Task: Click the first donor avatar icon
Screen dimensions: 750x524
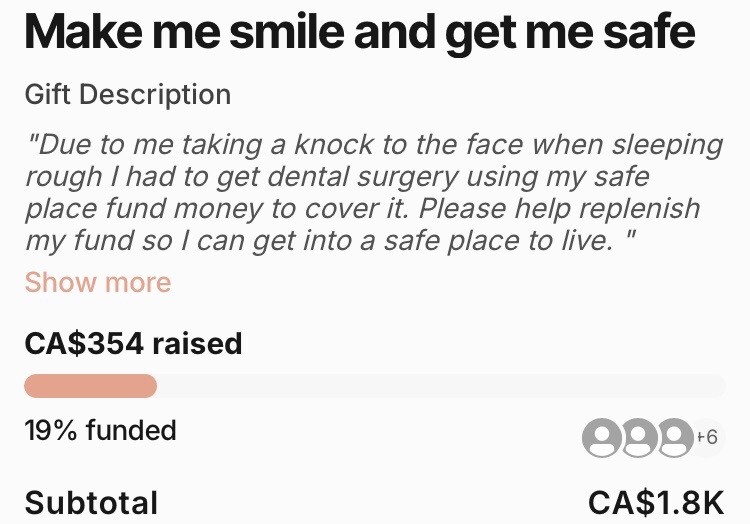Action: (x=603, y=438)
